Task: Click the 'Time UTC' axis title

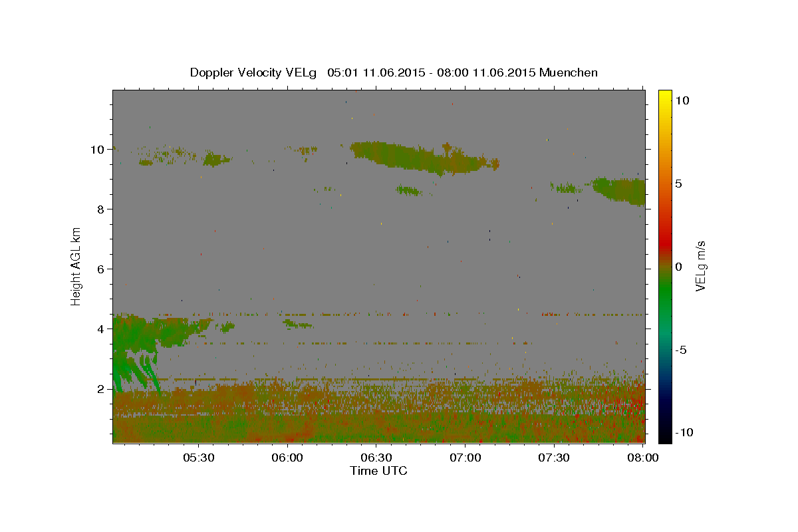Action: point(378,471)
